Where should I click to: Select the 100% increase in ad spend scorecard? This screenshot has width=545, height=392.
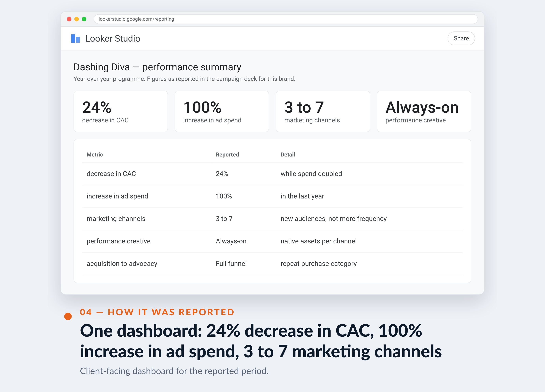[222, 111]
